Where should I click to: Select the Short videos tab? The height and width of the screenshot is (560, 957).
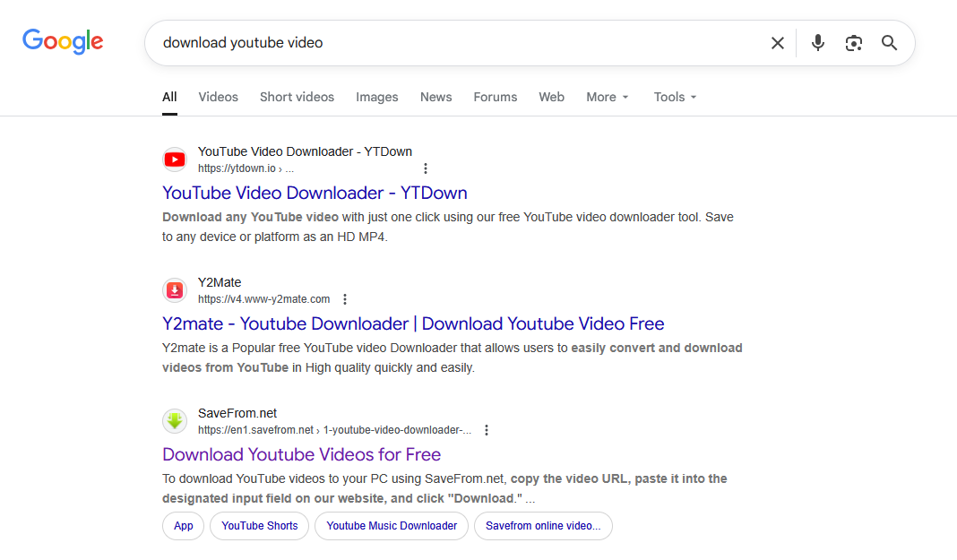tap(297, 97)
